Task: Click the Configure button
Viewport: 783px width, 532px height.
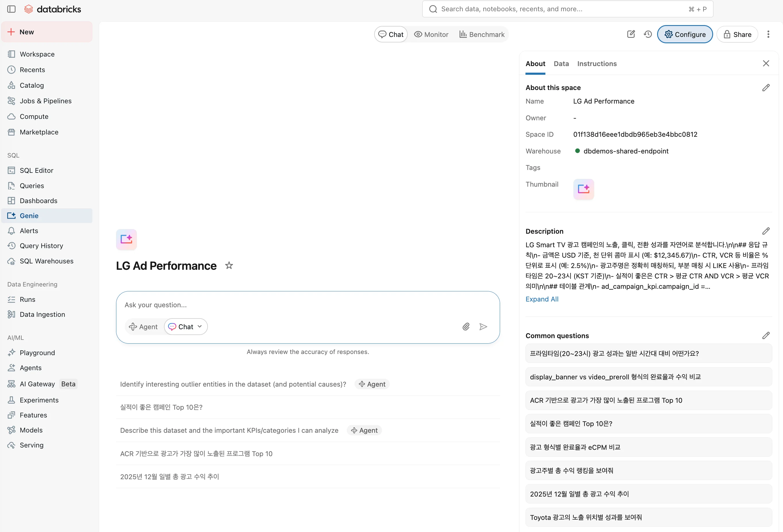Action: [x=685, y=34]
